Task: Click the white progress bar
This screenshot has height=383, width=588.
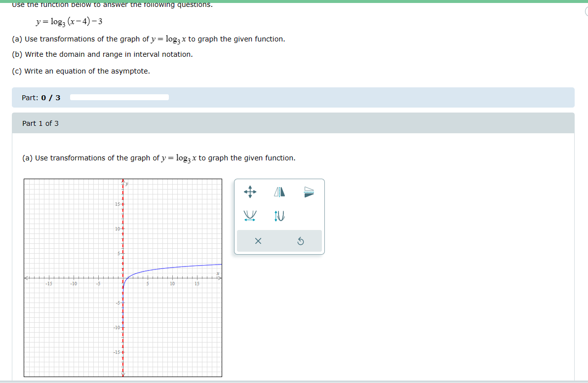Action: pyautogui.click(x=118, y=97)
